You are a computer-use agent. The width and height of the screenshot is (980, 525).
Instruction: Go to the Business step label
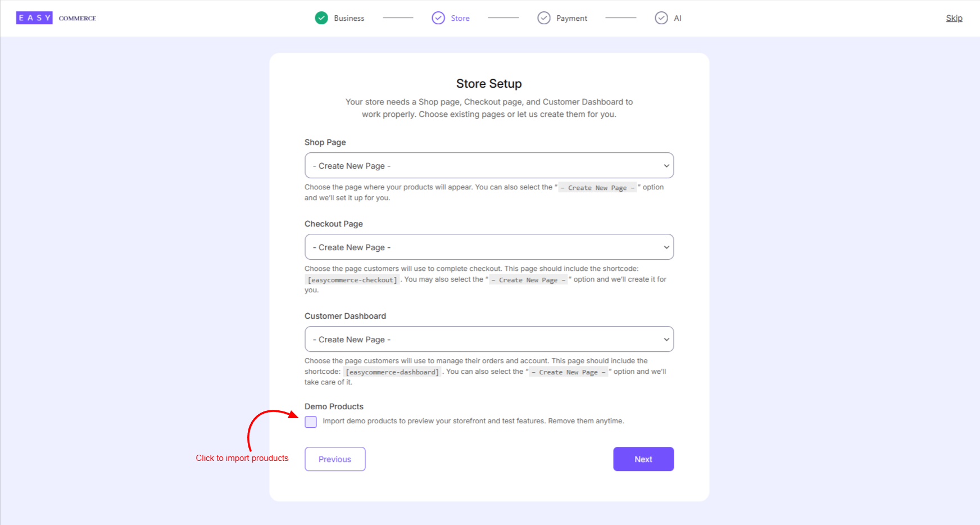coord(349,19)
